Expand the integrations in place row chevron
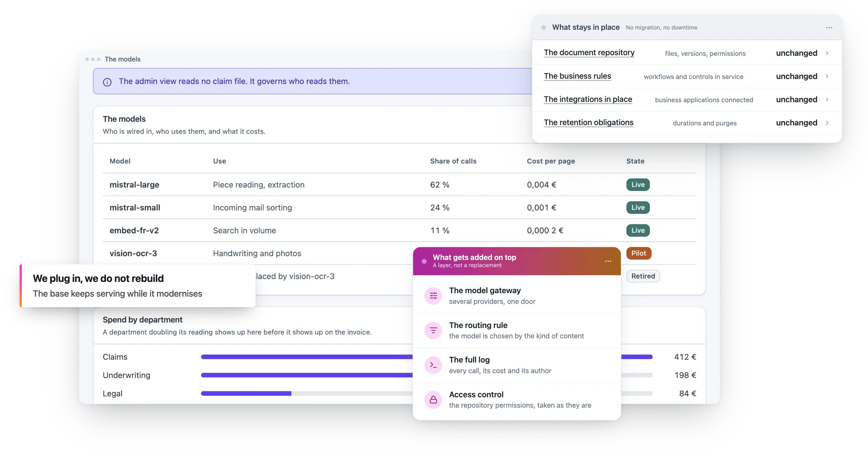 coord(827,100)
